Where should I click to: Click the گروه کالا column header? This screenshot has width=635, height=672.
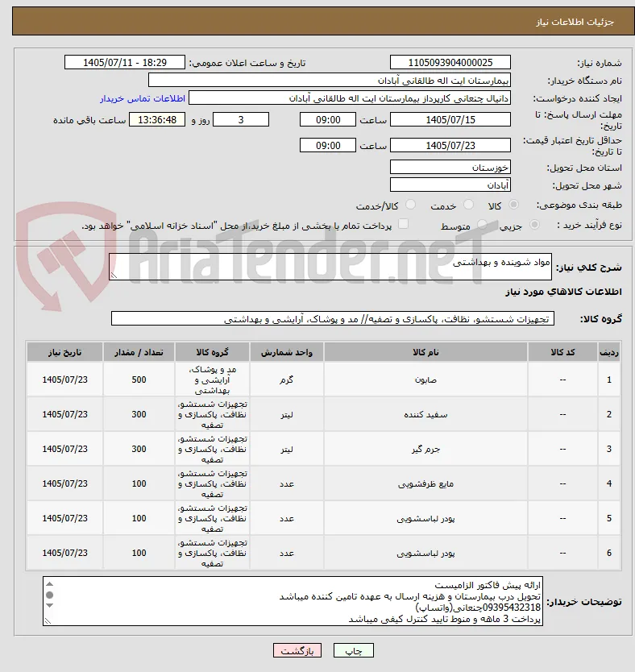point(212,352)
